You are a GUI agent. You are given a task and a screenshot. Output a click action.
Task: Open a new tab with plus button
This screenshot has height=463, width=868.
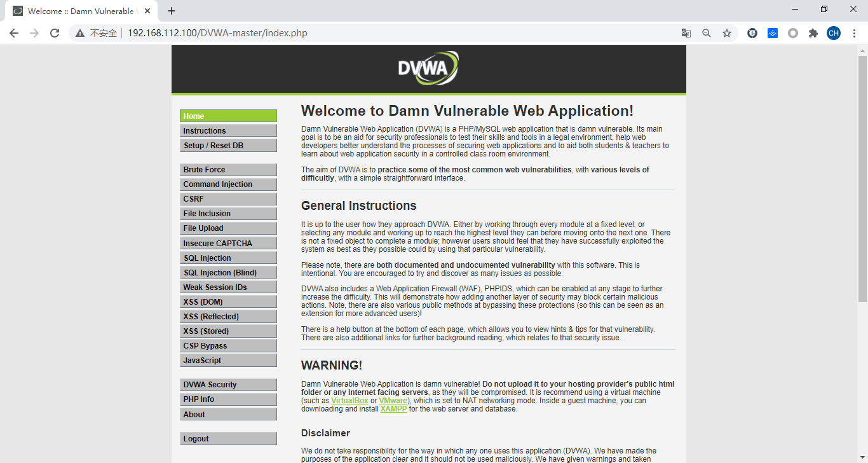[x=172, y=11]
